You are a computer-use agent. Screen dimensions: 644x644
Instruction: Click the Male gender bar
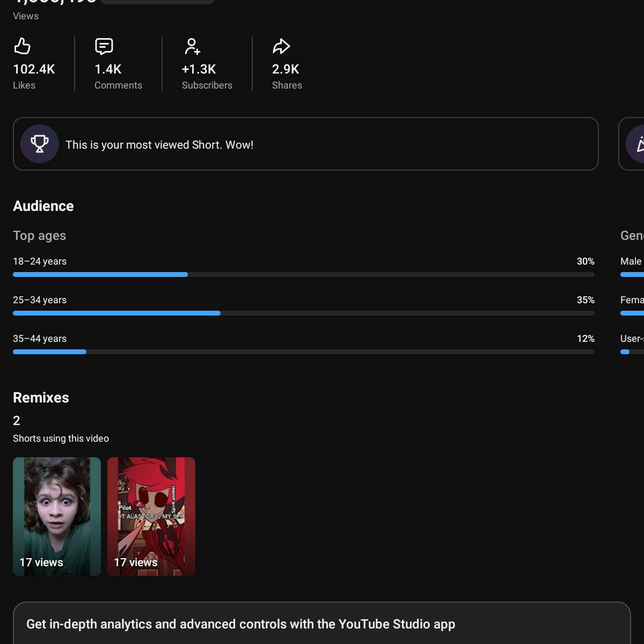[632, 274]
